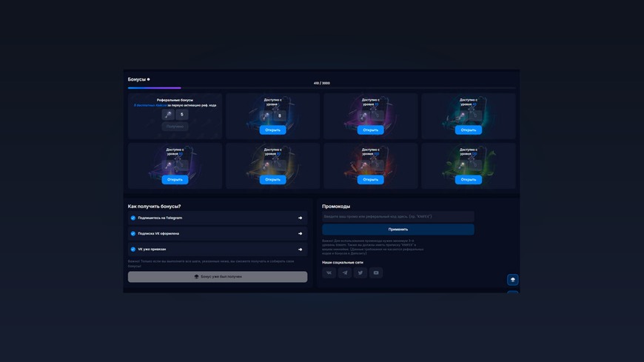Toggle the checkmark beside Подпишитесь на Telegram
644x362 pixels.
coord(133,218)
